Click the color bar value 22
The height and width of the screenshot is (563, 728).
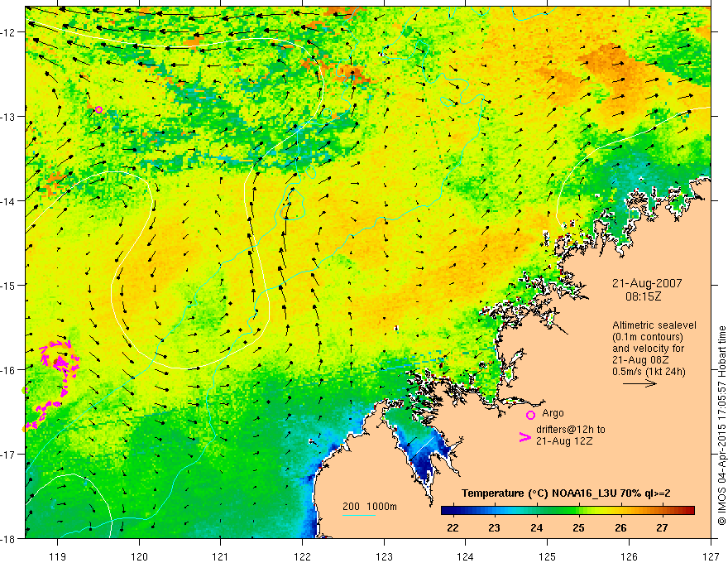(453, 528)
